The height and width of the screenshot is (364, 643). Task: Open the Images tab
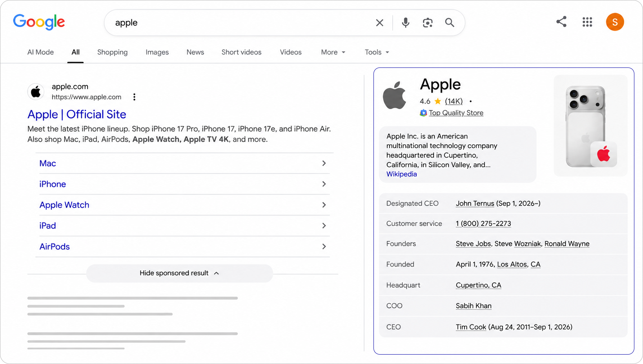157,52
